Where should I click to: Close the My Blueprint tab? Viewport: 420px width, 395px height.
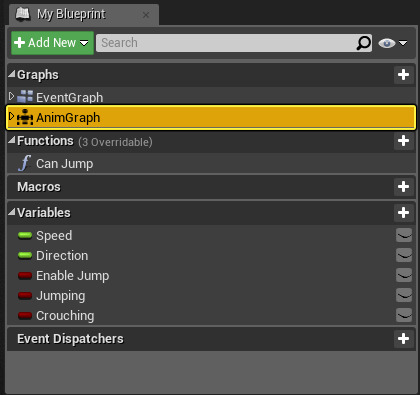click(146, 15)
